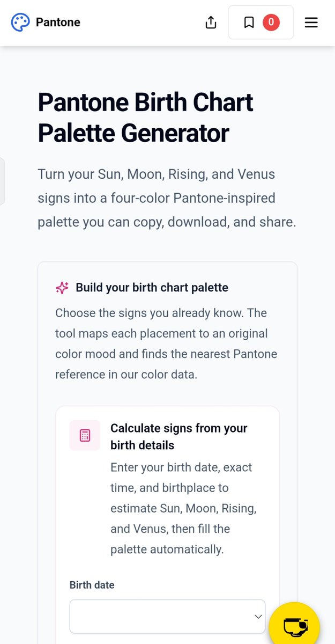335x644 pixels.
Task: Click the Turn your Sun, Moon intro paragraph
Action: [167, 198]
